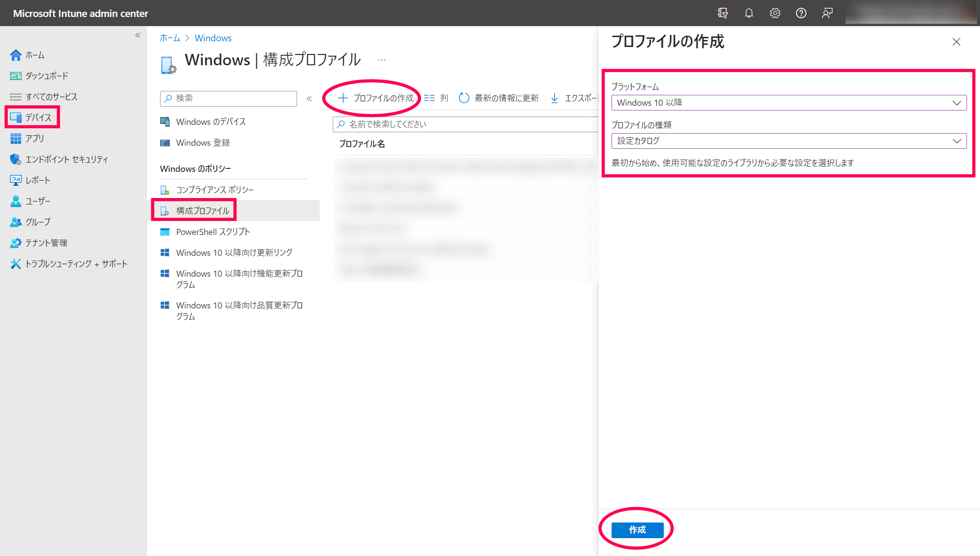Open notifications bell icon
980x556 pixels.
[749, 13]
